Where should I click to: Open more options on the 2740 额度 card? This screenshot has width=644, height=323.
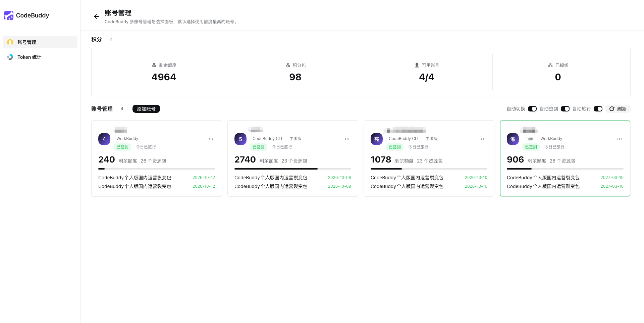click(347, 139)
